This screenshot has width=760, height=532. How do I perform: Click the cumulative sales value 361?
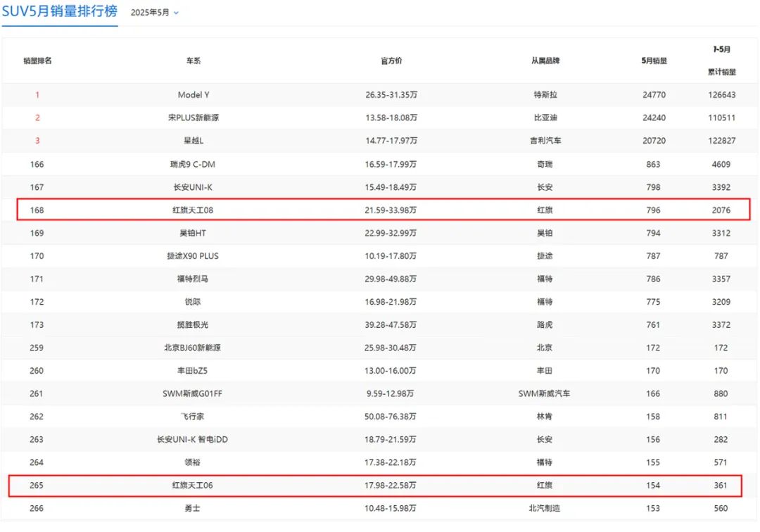click(721, 485)
